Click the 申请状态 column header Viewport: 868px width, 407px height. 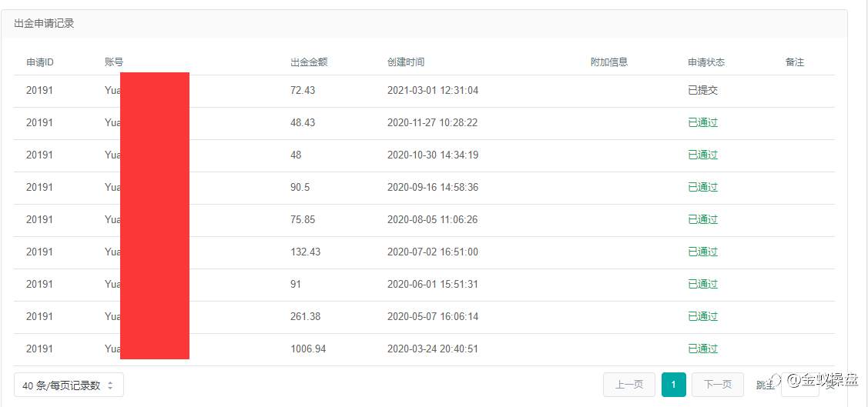pyautogui.click(x=706, y=62)
